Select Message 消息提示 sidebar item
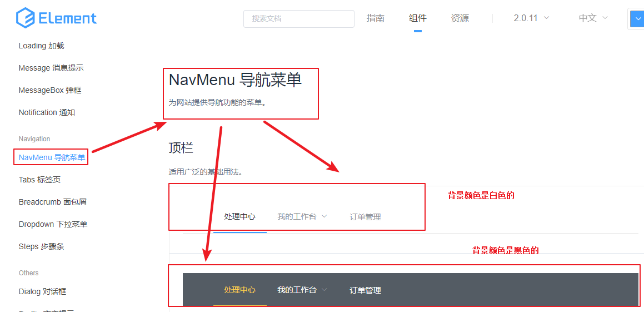Screen dimensions: 644x312 [51, 68]
